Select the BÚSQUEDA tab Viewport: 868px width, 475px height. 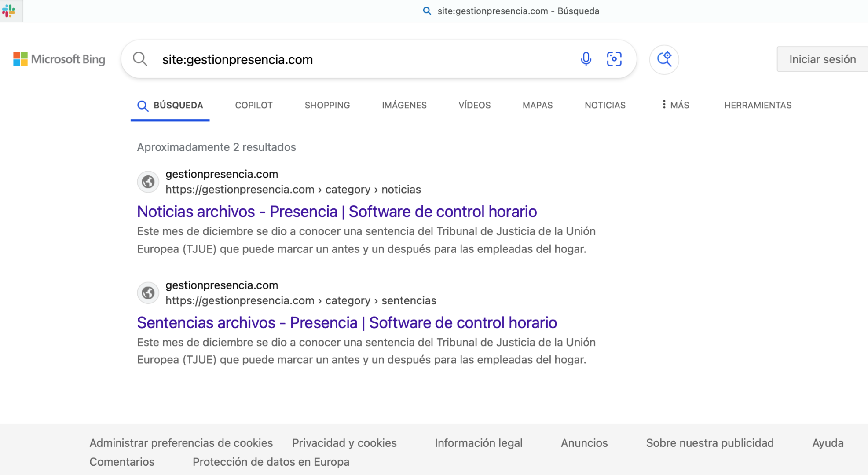(170, 106)
